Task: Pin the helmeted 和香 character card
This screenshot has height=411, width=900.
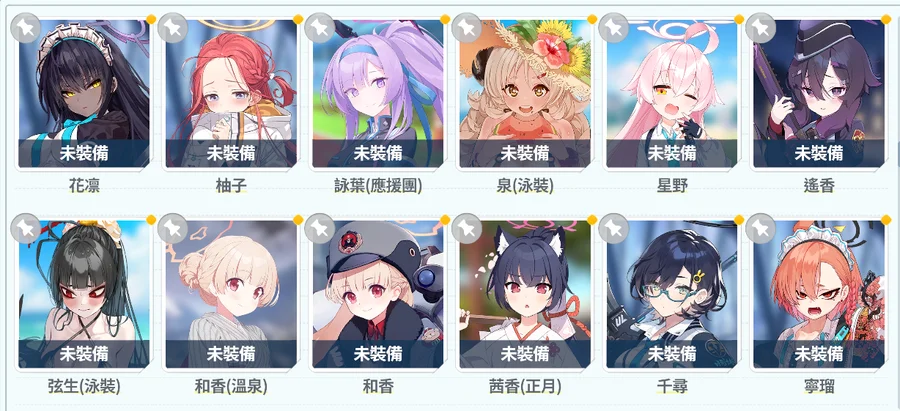Action: coord(319,228)
